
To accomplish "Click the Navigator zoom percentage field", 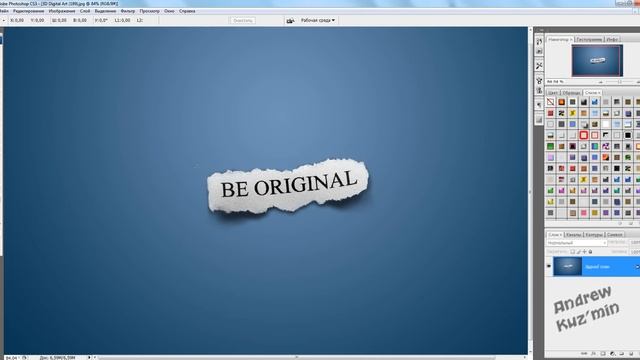I will tap(555, 82).
